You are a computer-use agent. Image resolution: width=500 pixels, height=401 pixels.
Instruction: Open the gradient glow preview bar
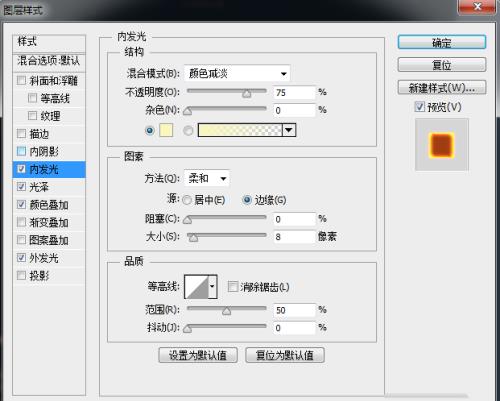(240, 130)
